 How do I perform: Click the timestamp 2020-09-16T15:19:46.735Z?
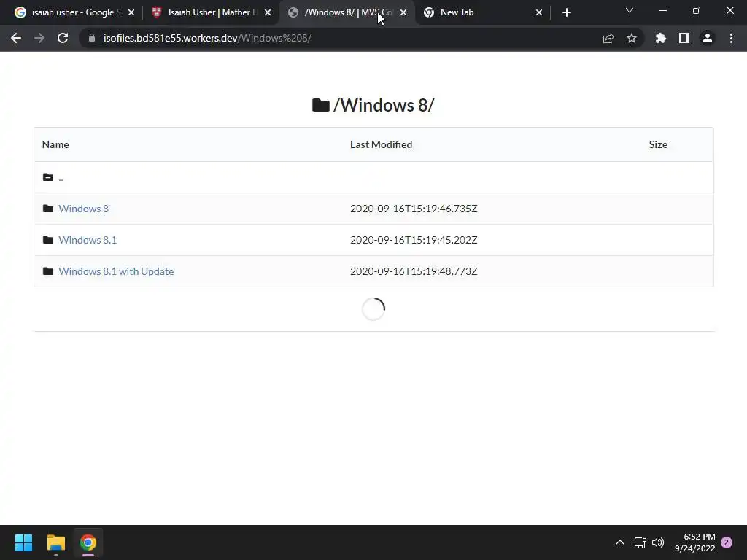414,209
